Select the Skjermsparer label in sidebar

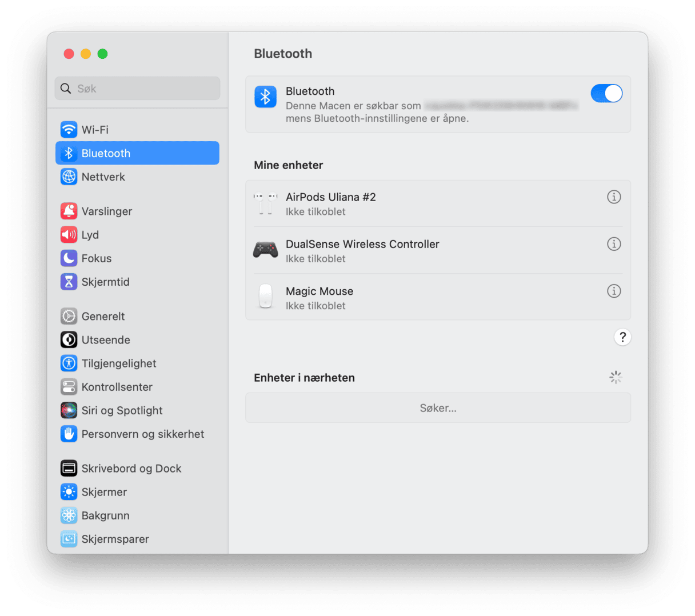pos(115,539)
